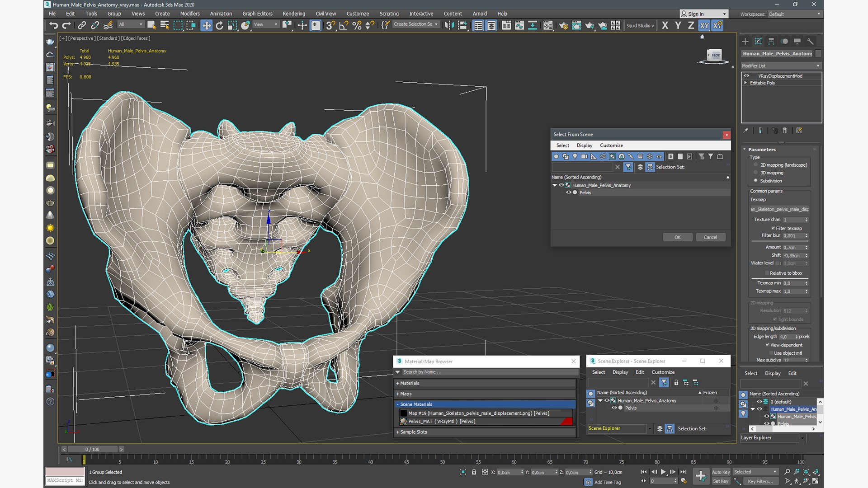Viewport: 868px width, 488px height.
Task: Jump to the start frame
Action: (643, 472)
